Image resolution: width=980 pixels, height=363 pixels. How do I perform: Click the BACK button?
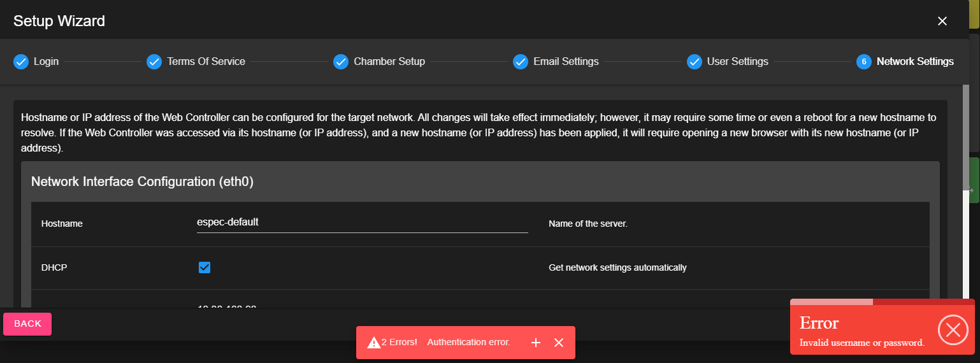coord(27,324)
